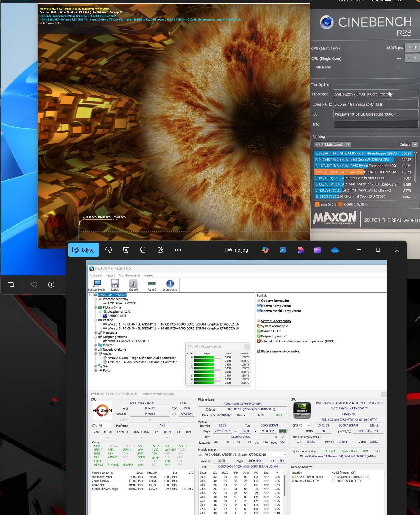The image size is (420, 515).
Task: Select the highlighted Ryzen 7 8700F ranking row
Action: pos(363,172)
